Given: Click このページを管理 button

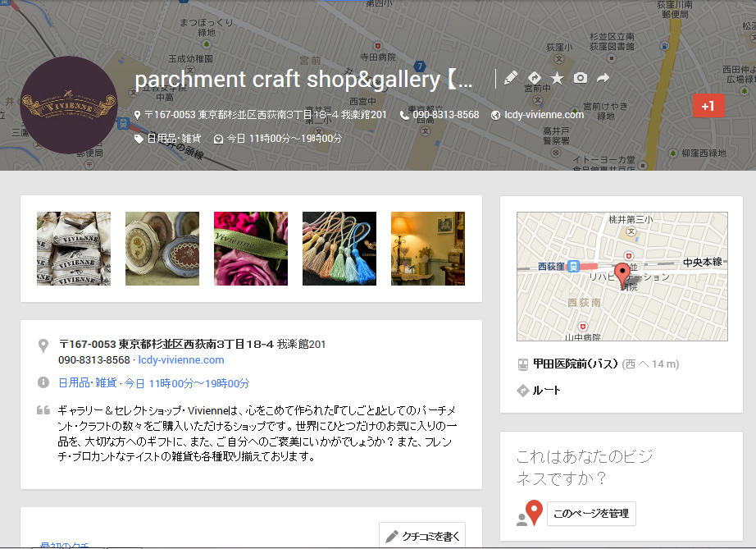Looking at the screenshot, I should (591, 514).
